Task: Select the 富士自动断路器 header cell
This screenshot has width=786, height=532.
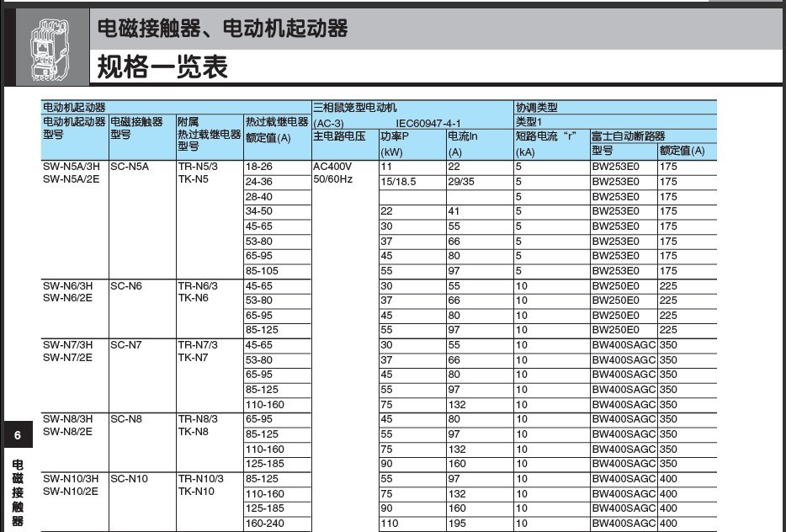Action: click(x=628, y=136)
